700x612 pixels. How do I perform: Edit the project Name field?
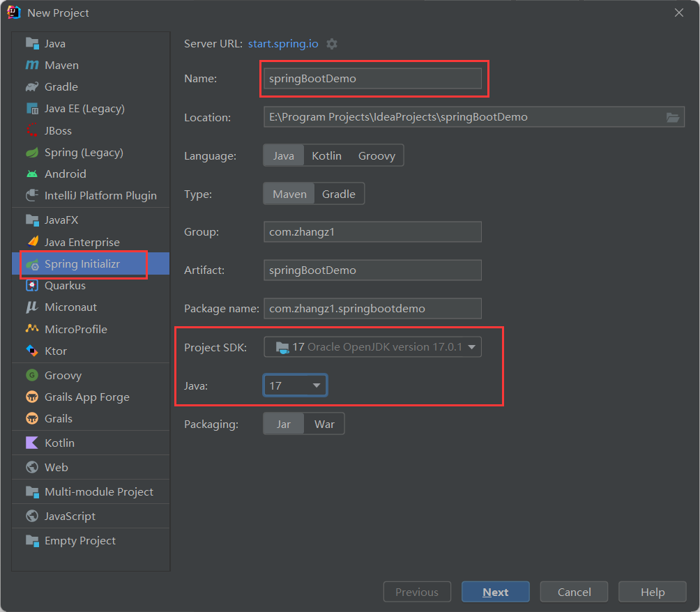pos(374,79)
